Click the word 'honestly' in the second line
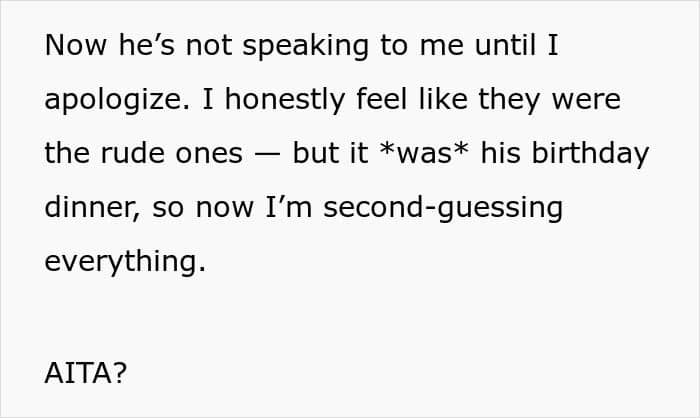The height and width of the screenshot is (418, 700). click(x=285, y=100)
